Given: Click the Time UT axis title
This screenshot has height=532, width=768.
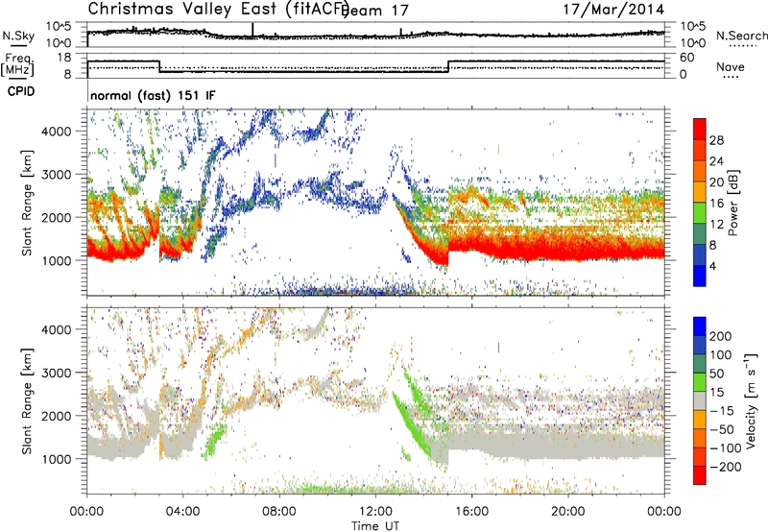Looking at the screenshot, I should coord(375,526).
